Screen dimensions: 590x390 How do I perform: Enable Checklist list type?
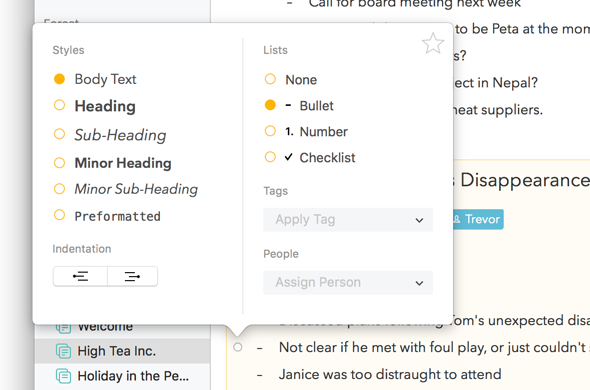point(310,157)
